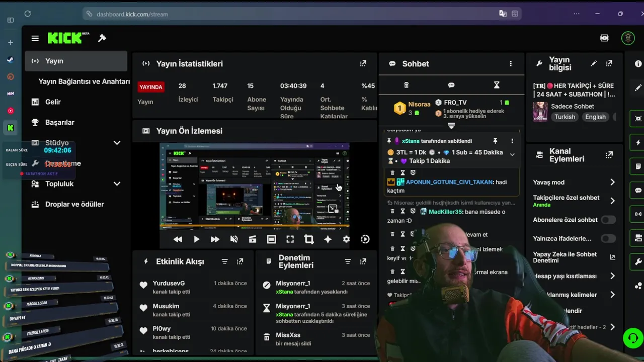Open the kelimeler row arrow

[612, 295]
